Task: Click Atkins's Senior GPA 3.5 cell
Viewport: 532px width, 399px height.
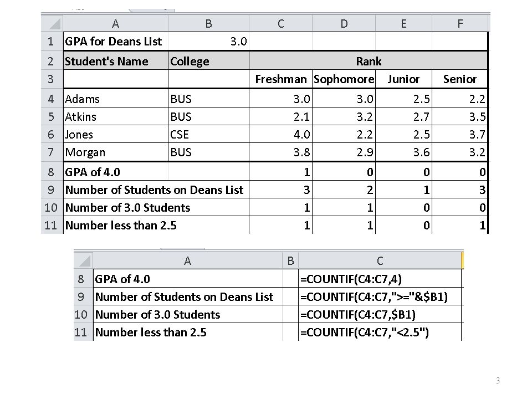Action: coord(460,117)
